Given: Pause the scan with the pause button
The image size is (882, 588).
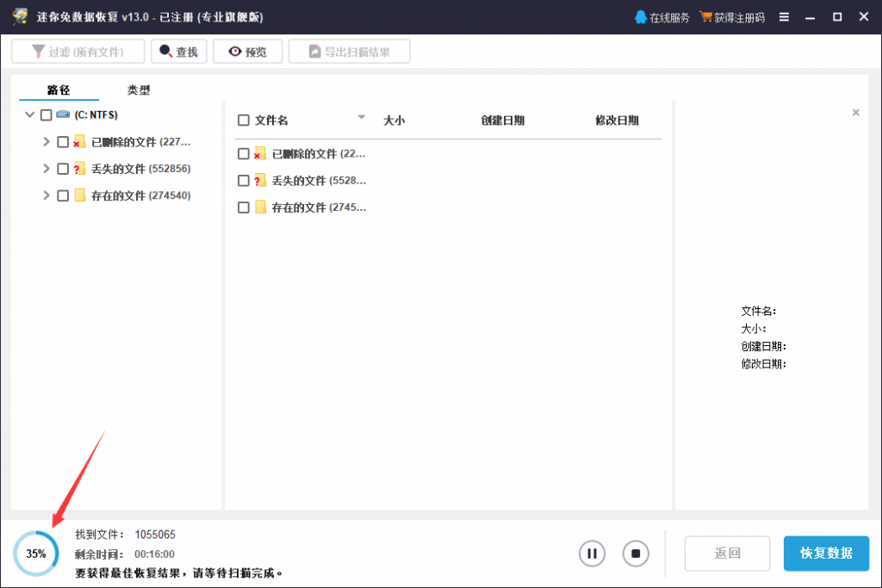Looking at the screenshot, I should coord(592,554).
